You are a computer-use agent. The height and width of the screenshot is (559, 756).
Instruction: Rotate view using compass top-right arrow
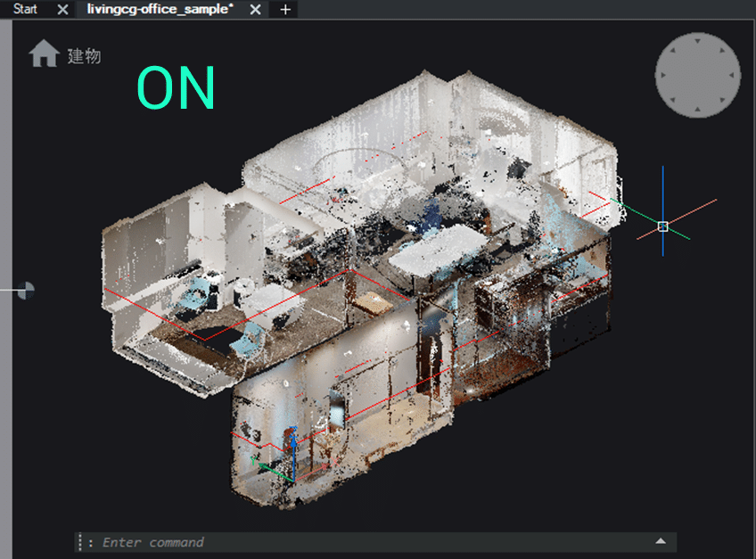tap(722, 50)
